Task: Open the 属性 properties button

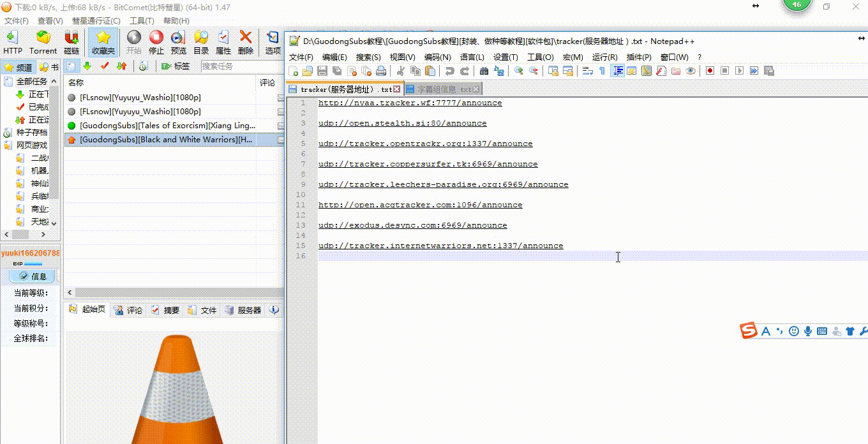Action: pyautogui.click(x=223, y=42)
